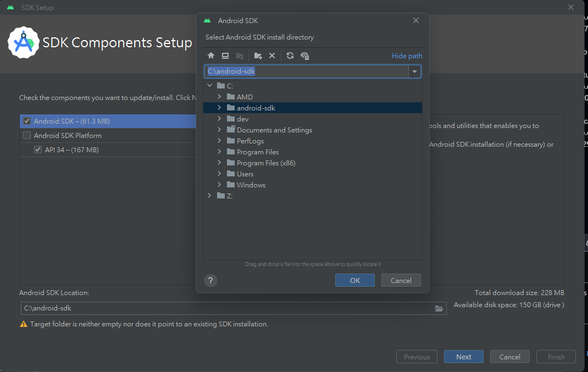This screenshot has width=588, height=372.
Task: Open the folder browse icon beside SDK Location
Action: (439, 308)
